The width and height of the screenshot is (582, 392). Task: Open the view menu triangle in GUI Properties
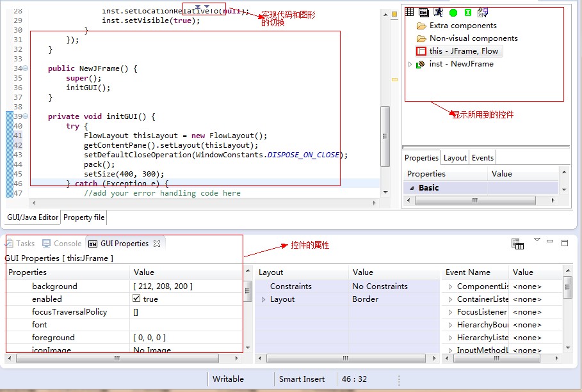tap(537, 240)
